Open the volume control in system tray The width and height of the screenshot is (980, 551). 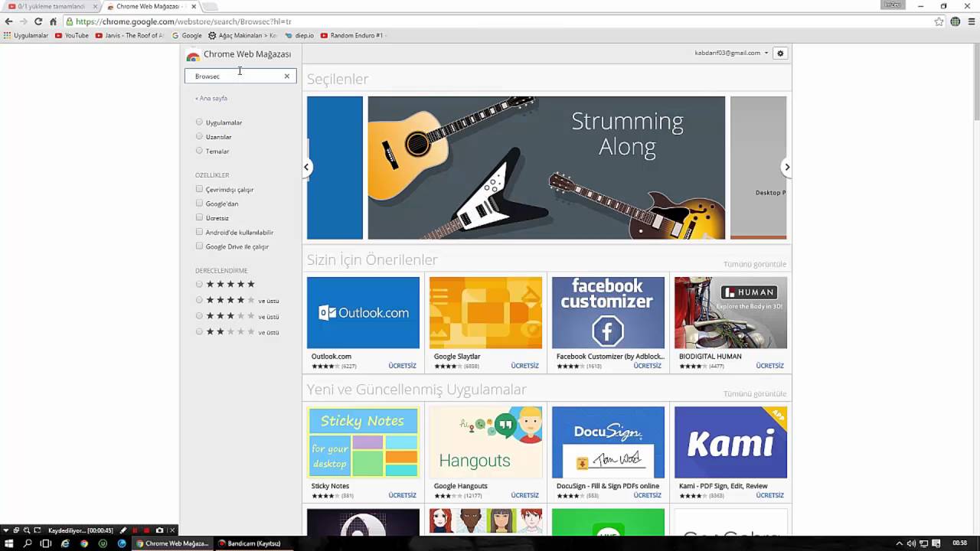pyautogui.click(x=911, y=543)
